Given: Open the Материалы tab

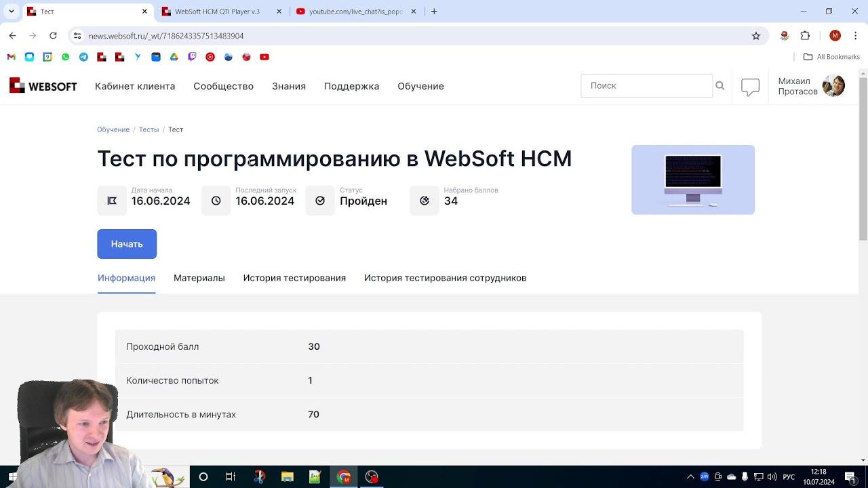Looking at the screenshot, I should 199,278.
